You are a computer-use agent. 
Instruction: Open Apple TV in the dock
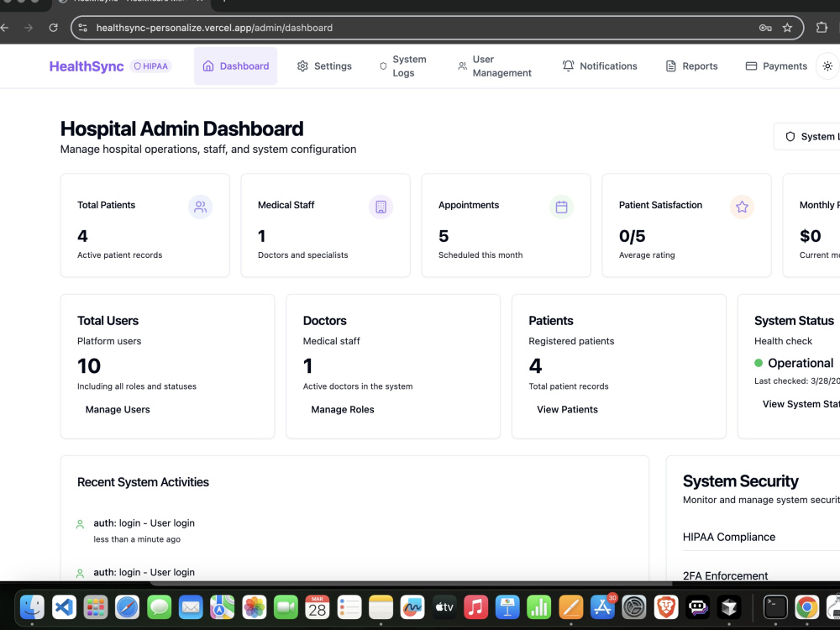tap(444, 607)
